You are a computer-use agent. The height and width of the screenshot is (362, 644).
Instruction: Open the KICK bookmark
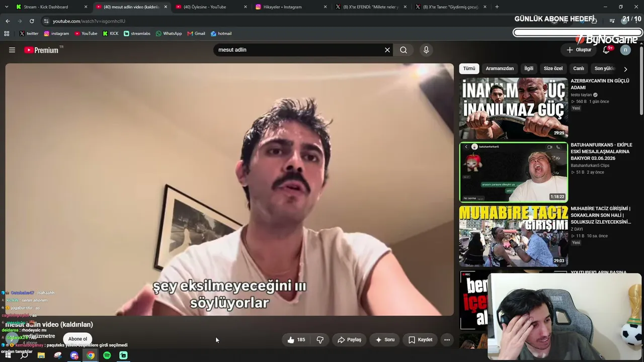coord(111,34)
